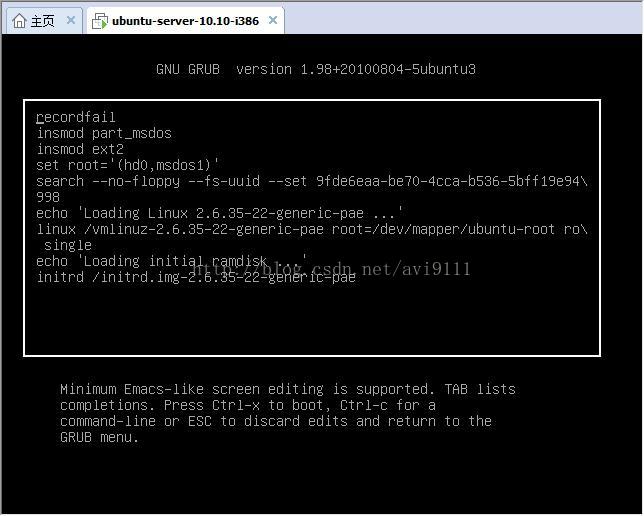Click the 'search --no-floppy --fs-uuid' line
The image size is (644, 516).
[x=312, y=181]
